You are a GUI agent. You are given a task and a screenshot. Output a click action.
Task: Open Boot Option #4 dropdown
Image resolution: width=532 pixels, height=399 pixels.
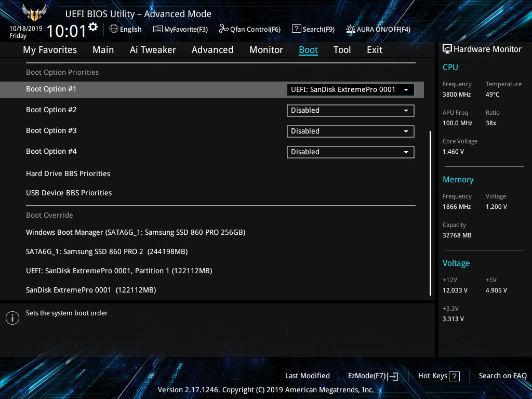point(351,152)
